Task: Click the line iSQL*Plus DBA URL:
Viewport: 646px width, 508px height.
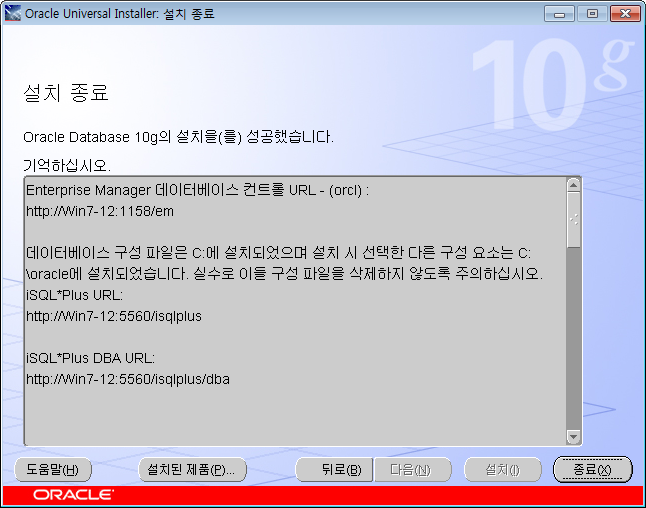Action: [x=90, y=358]
